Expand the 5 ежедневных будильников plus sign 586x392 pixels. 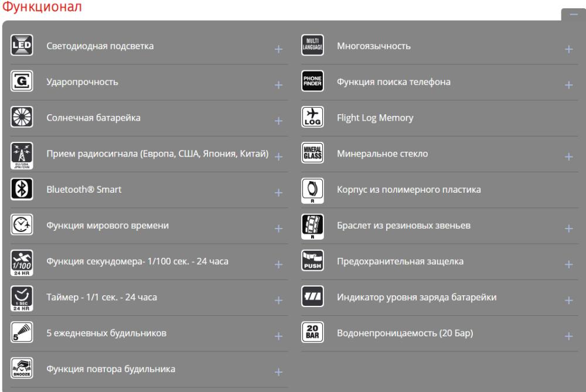tap(278, 336)
